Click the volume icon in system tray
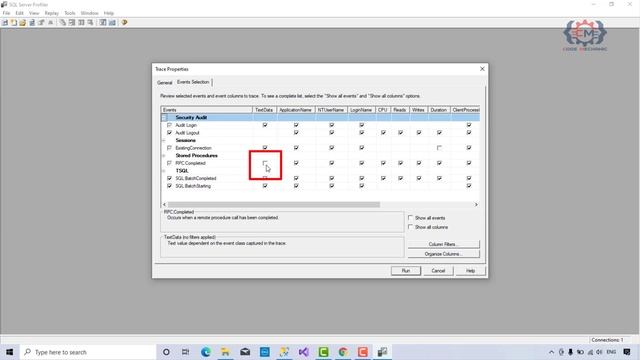This screenshot has width=640, height=360. click(599, 352)
